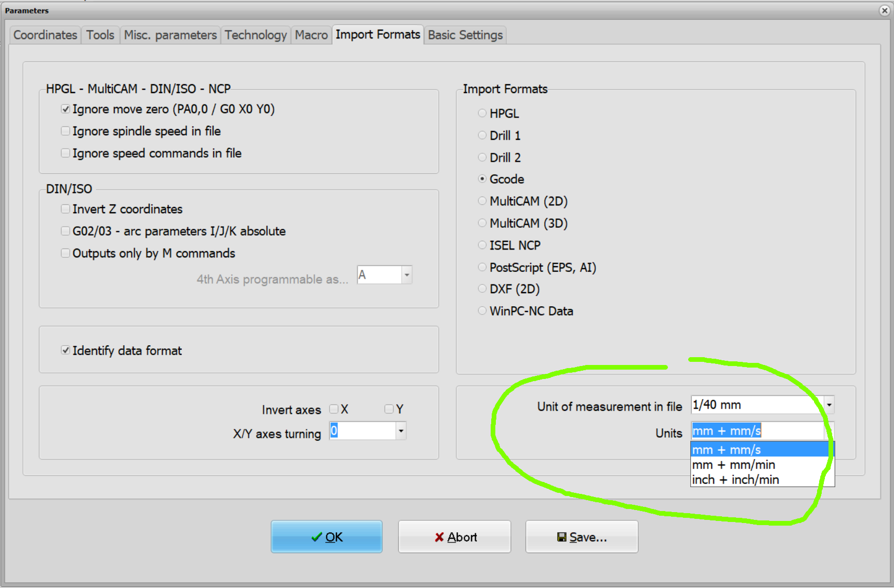Close the Parameters dialog window
This screenshot has height=588, width=894.
pyautogui.click(x=884, y=10)
